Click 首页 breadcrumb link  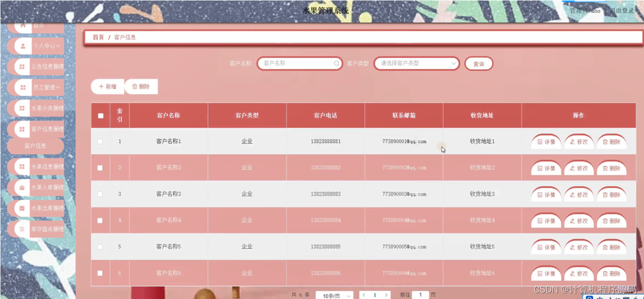click(x=98, y=37)
